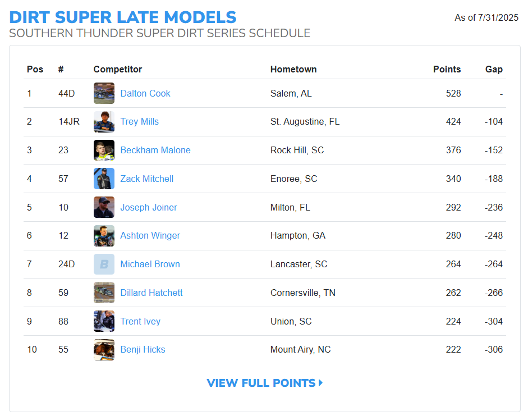Click Michael Brown's placeholder B icon
This screenshot has height=420, width=528.
(104, 264)
